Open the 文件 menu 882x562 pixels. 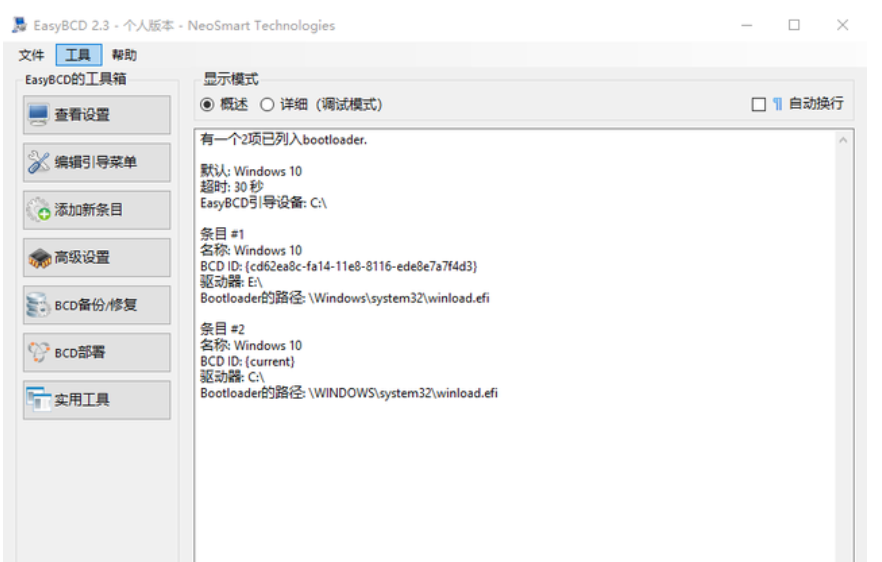[x=32, y=55]
